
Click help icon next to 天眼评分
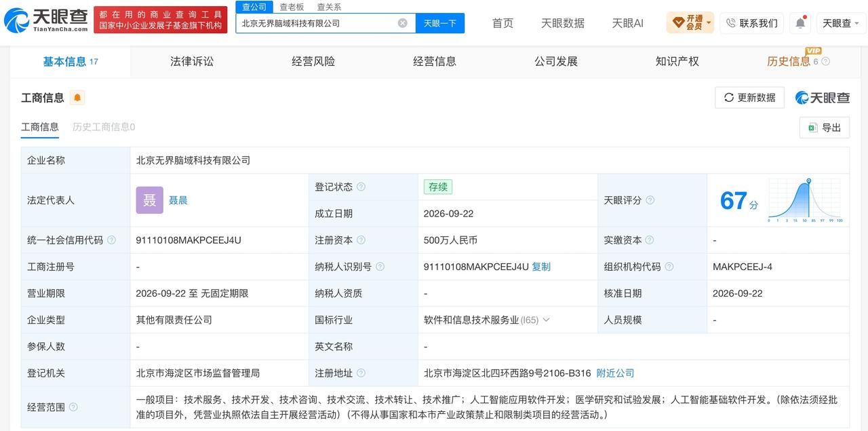coord(650,200)
